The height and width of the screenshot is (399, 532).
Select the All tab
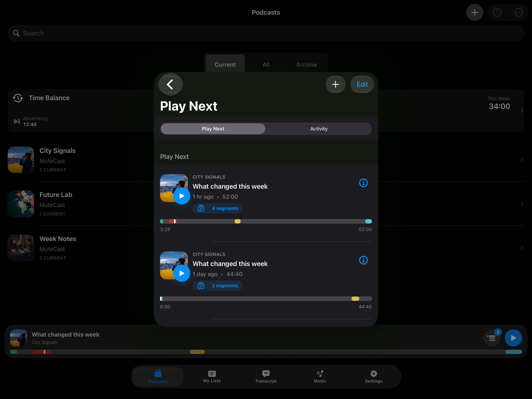click(266, 64)
